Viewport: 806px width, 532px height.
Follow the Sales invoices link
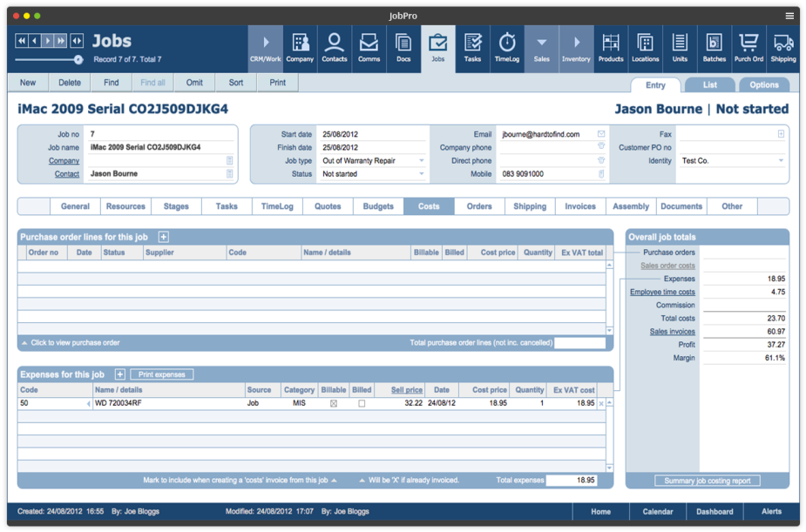[x=673, y=332]
